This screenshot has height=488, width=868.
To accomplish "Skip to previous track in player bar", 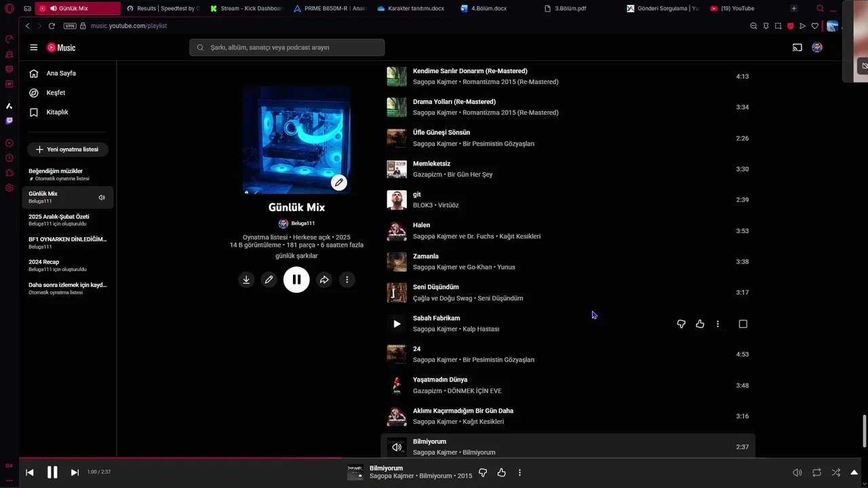I will pos(30,472).
